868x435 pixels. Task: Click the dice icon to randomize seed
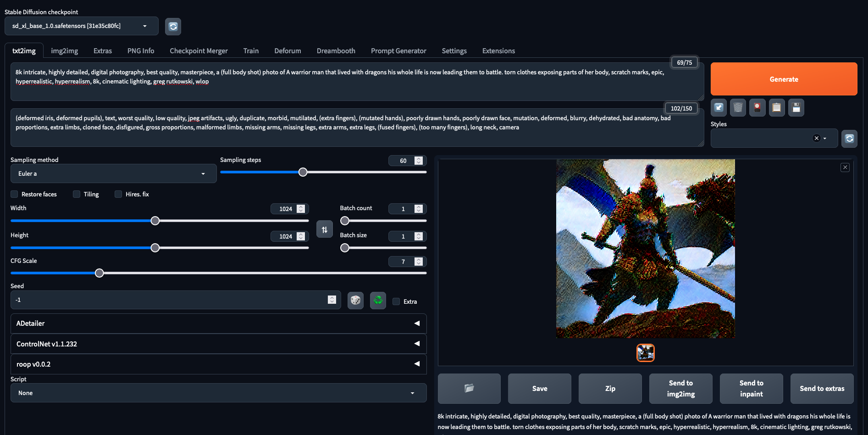[355, 301]
